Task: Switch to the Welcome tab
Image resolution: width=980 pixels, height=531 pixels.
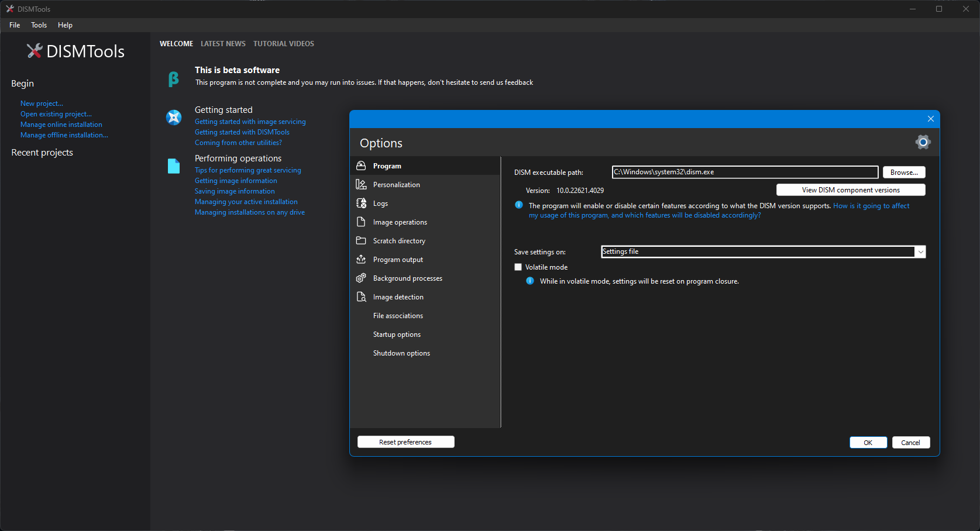Action: tap(176, 44)
